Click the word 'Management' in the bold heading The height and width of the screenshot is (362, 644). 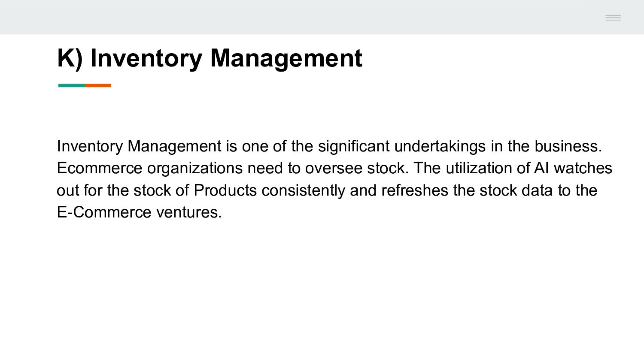[286, 58]
